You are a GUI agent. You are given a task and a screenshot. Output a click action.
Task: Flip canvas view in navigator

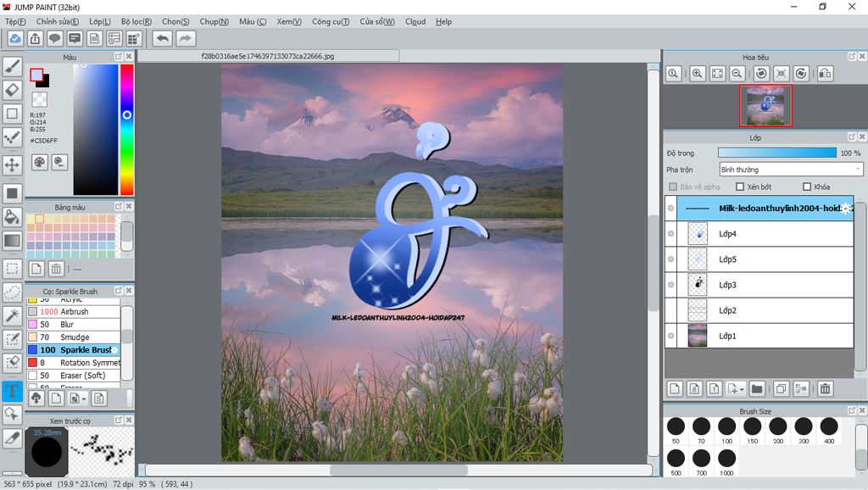tap(826, 73)
